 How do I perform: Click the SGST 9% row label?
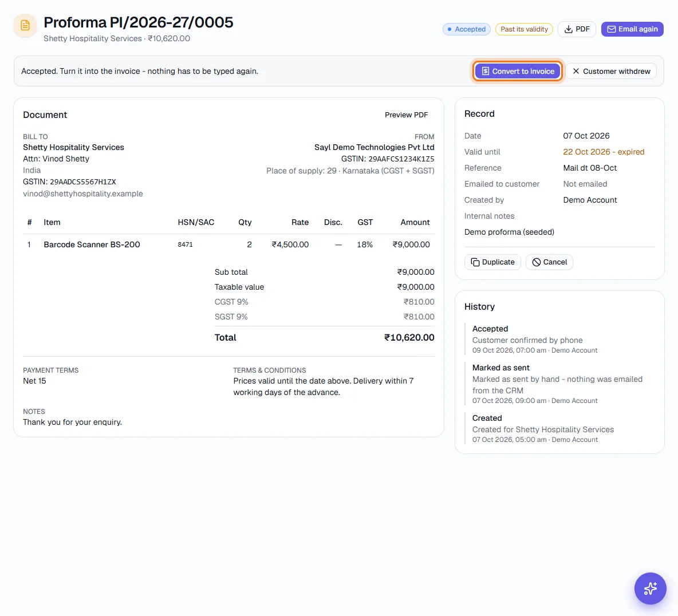(231, 317)
